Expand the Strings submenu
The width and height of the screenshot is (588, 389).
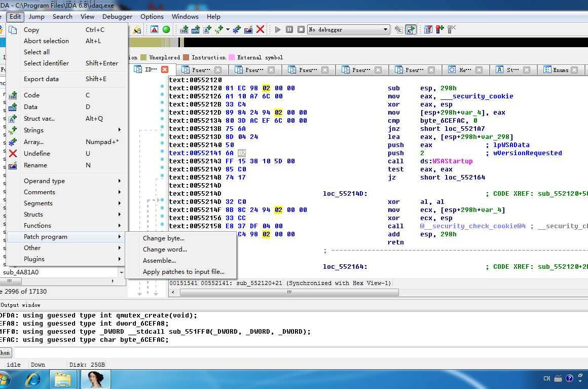point(67,130)
